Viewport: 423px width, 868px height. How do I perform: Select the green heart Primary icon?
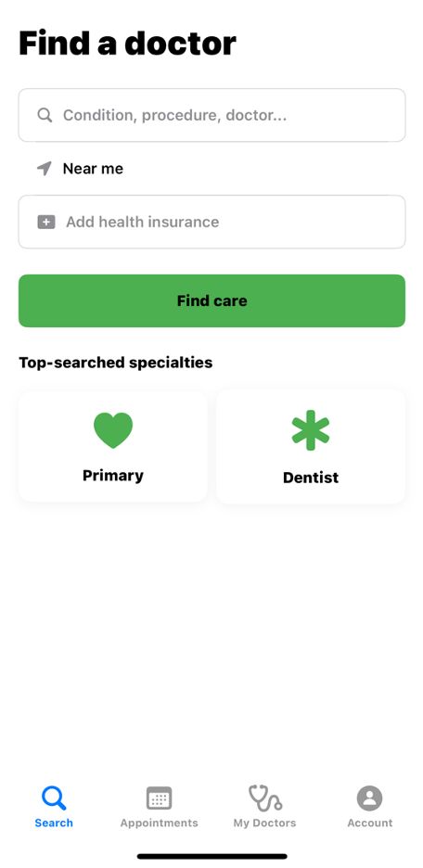pyautogui.click(x=113, y=430)
